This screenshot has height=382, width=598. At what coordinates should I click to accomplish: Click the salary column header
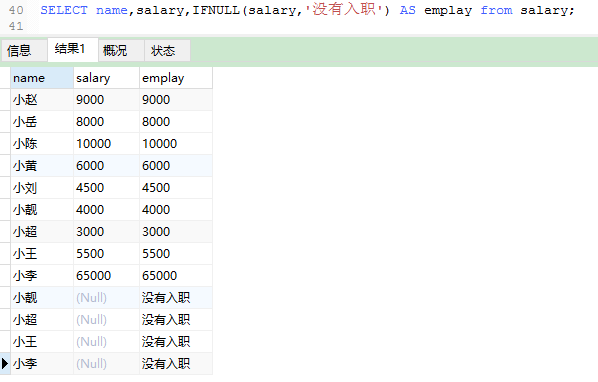click(106, 78)
